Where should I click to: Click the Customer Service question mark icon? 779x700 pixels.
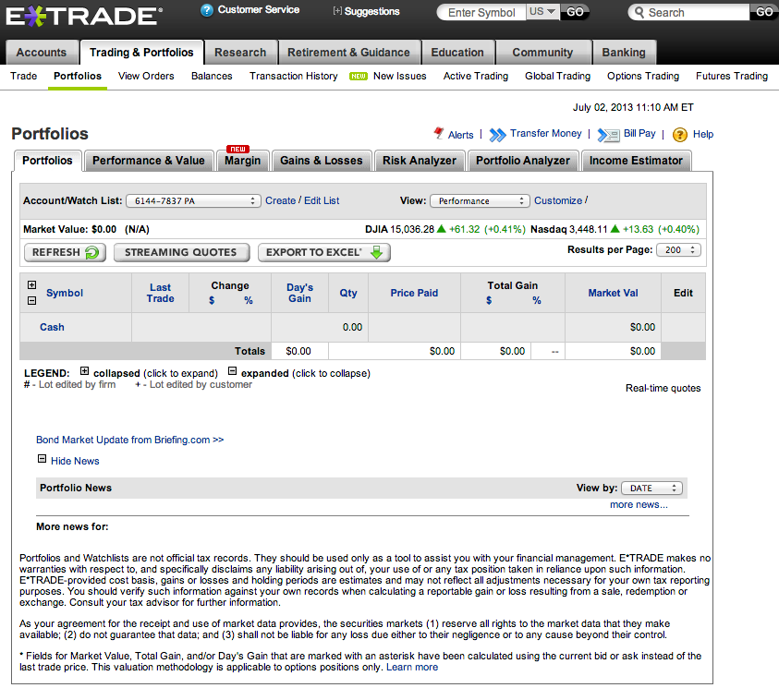tap(207, 10)
